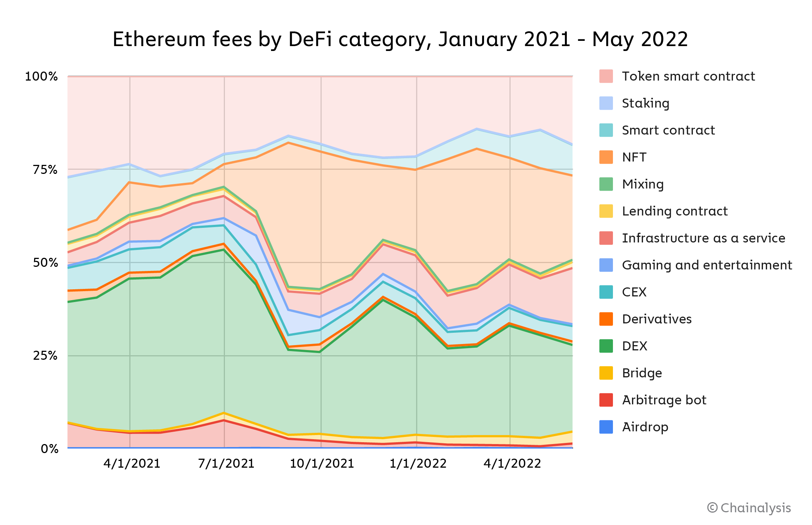Click the chart title text

pyautogui.click(x=400, y=39)
